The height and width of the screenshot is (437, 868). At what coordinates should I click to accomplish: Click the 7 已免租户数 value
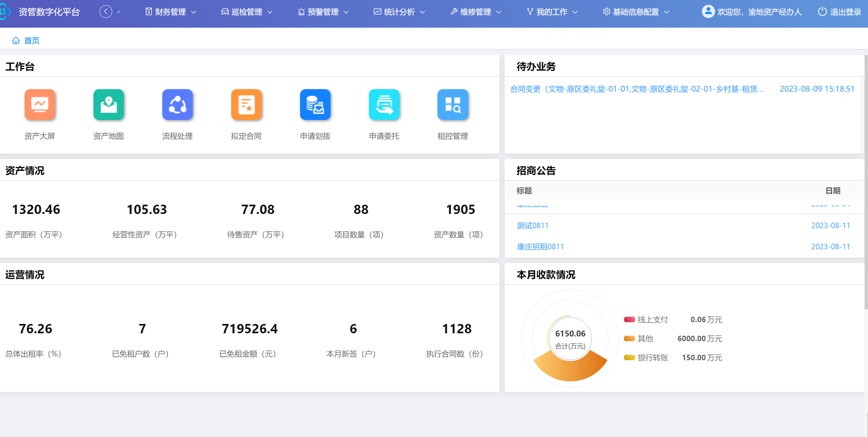pos(142,329)
